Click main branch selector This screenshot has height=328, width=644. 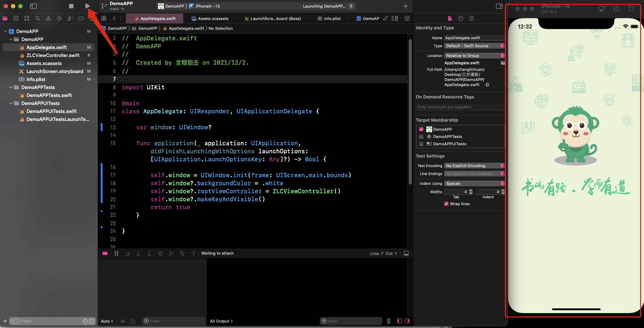point(117,9)
